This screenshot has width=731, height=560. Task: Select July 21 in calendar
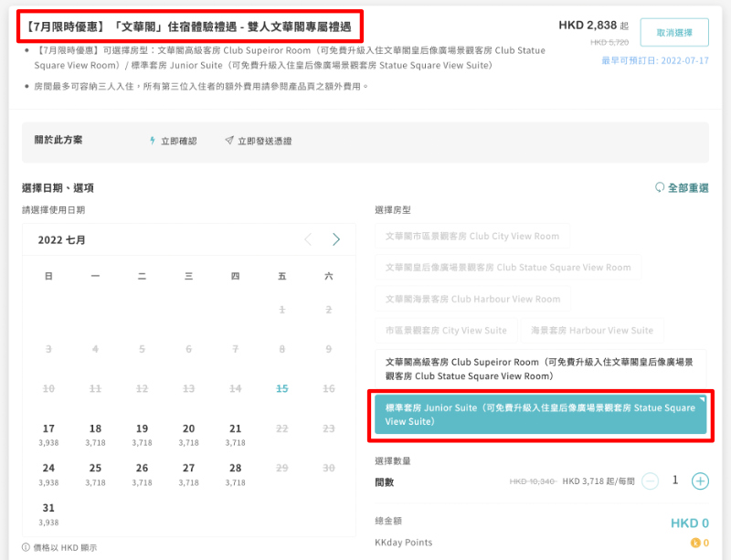pyautogui.click(x=235, y=435)
